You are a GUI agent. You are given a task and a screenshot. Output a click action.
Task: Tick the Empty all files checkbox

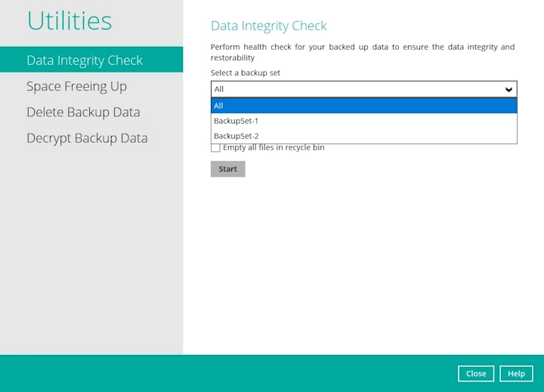[215, 148]
